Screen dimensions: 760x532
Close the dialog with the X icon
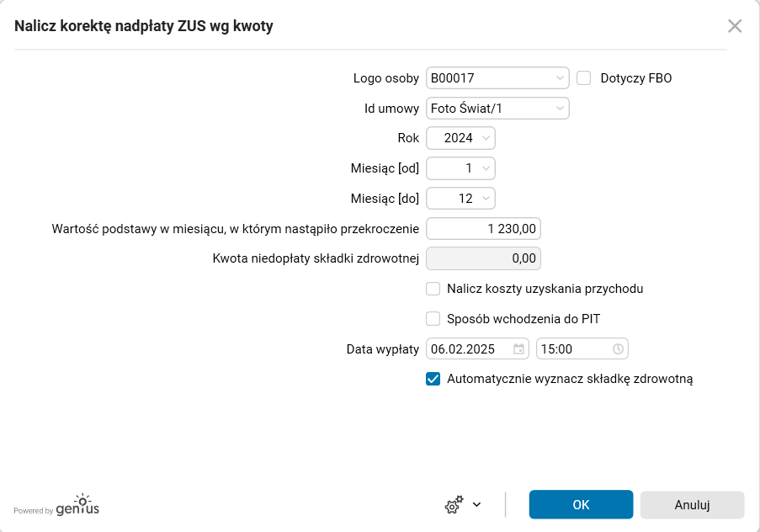point(735,25)
